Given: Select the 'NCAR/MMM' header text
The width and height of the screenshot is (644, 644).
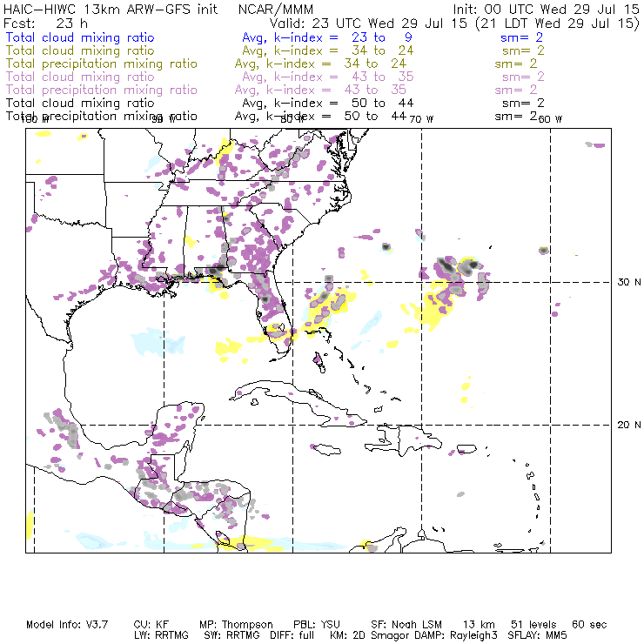Looking at the screenshot, I should click(276, 9).
